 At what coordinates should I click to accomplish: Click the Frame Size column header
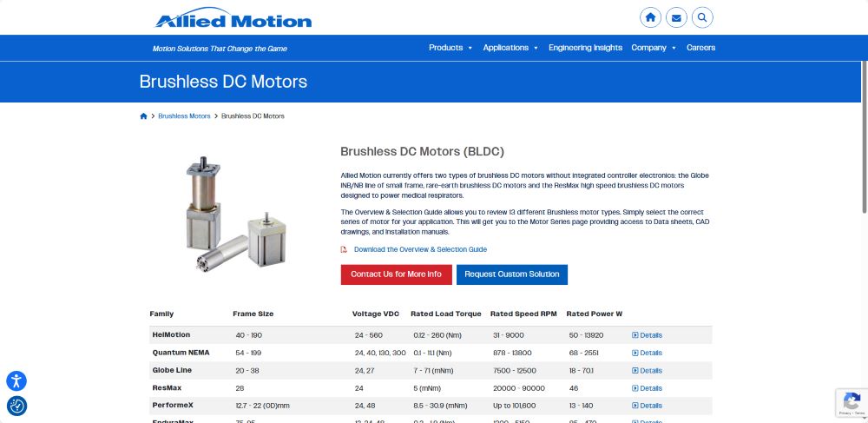tap(253, 314)
